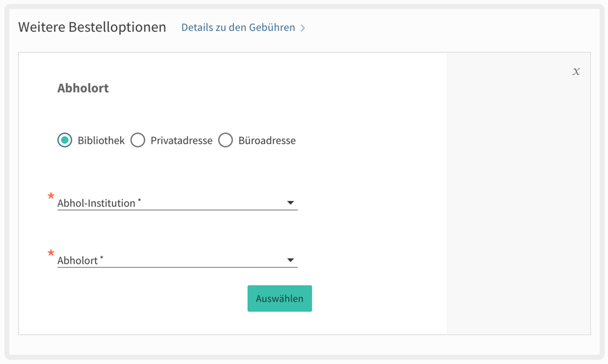
Task: Click the small superscript asterisk after Abhol-Institution
Action: point(139,201)
